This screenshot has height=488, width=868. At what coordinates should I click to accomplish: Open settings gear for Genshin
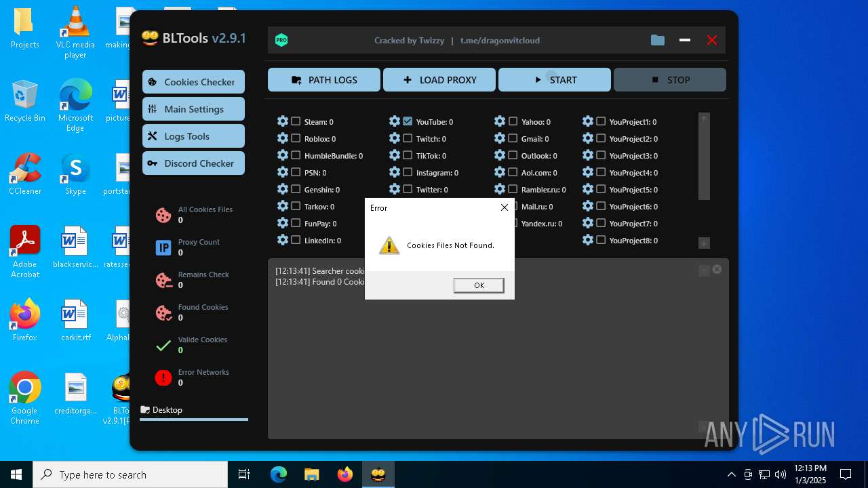coord(283,189)
